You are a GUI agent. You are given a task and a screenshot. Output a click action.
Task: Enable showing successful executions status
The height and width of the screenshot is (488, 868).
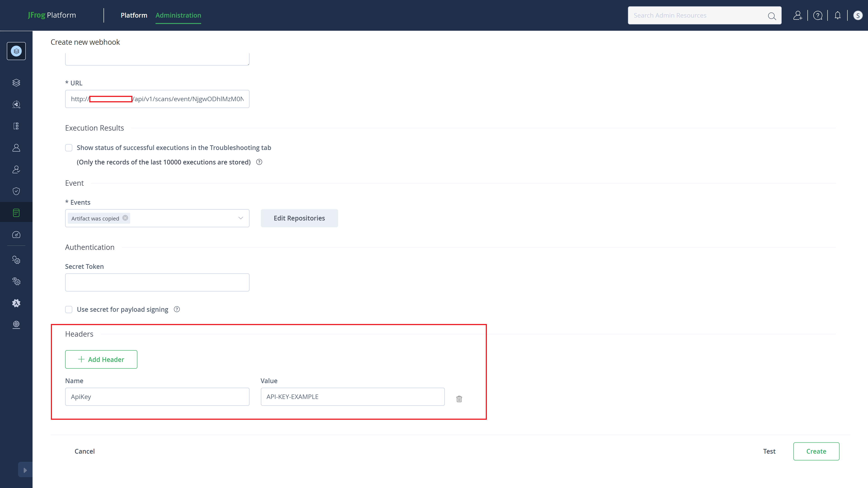click(69, 148)
